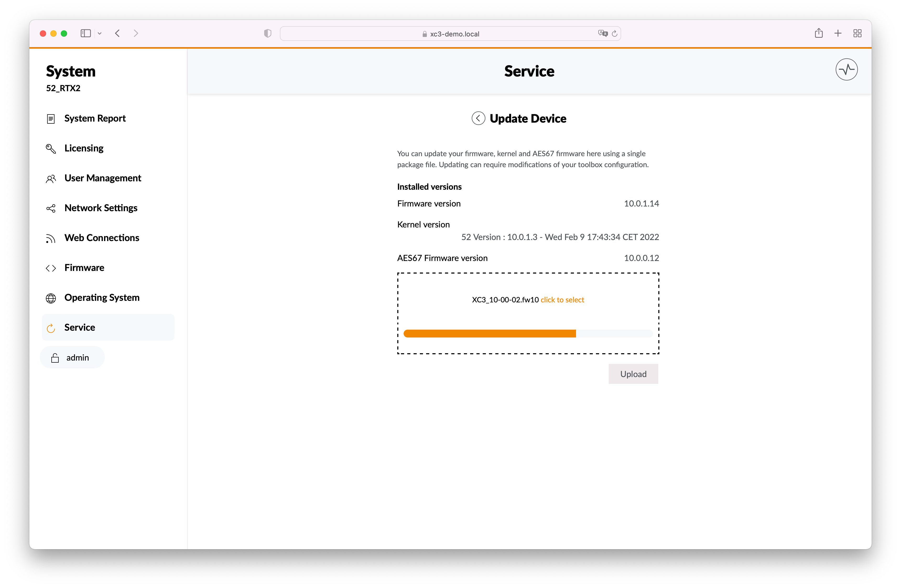Click the XC3_10-00-02.fw10 file name
Image resolution: width=901 pixels, height=588 pixels.
[505, 300]
